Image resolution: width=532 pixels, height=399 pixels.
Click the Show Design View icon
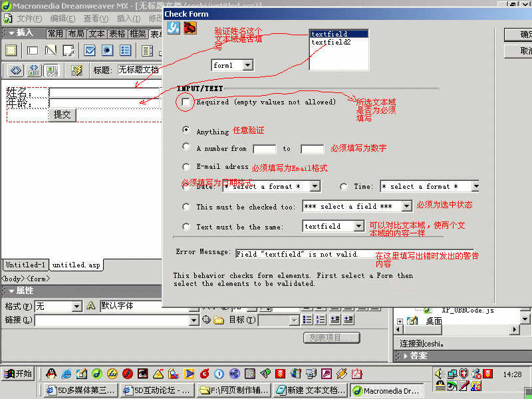tap(51, 70)
